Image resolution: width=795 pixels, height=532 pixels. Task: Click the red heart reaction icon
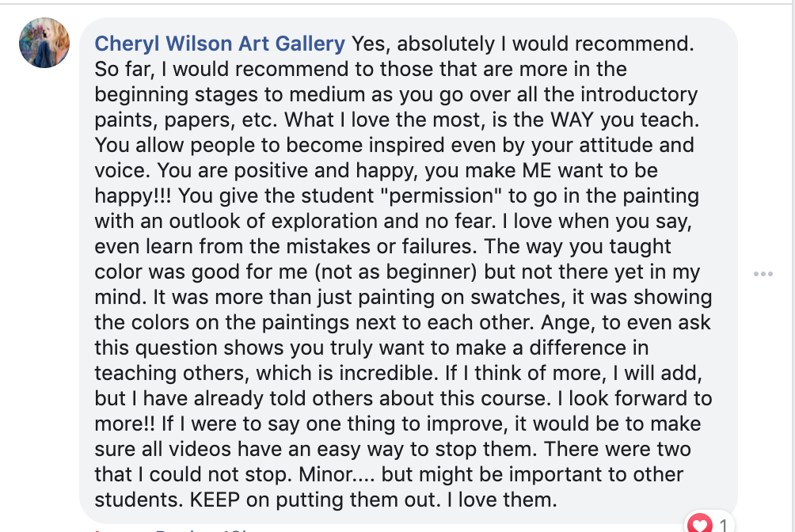point(700,523)
